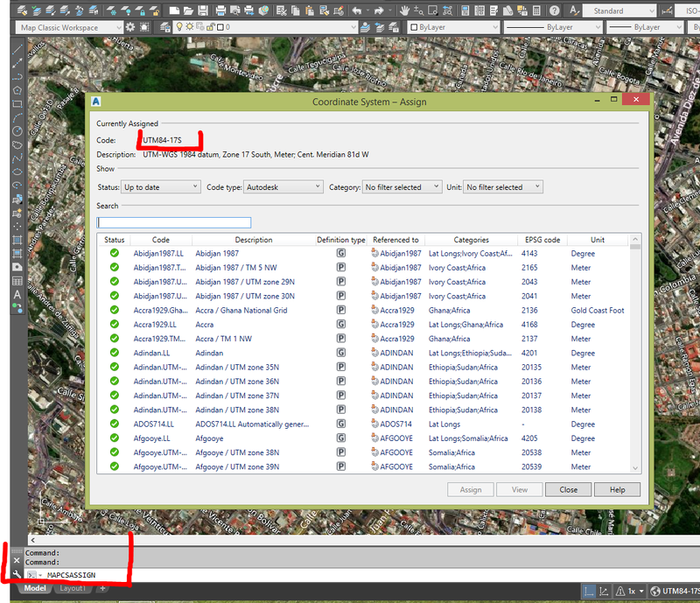Image resolution: width=700 pixels, height=603 pixels.
Task: Open the Unit filter dropdown
Action: (x=503, y=187)
